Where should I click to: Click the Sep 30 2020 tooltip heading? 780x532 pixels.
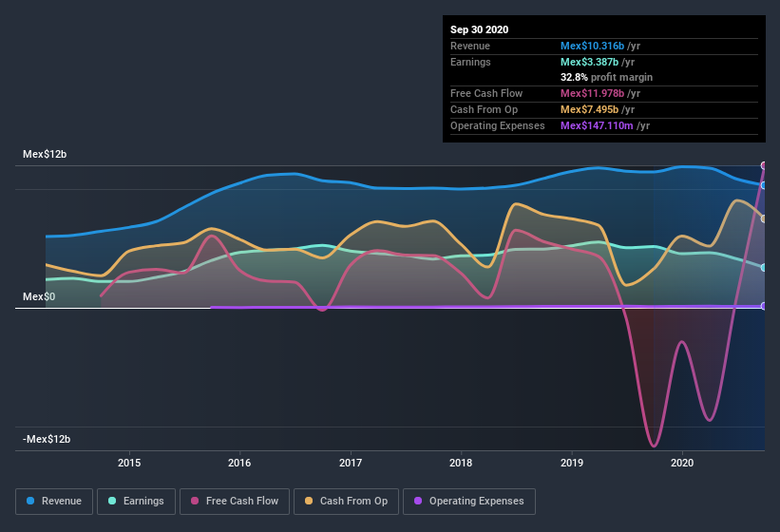click(479, 29)
